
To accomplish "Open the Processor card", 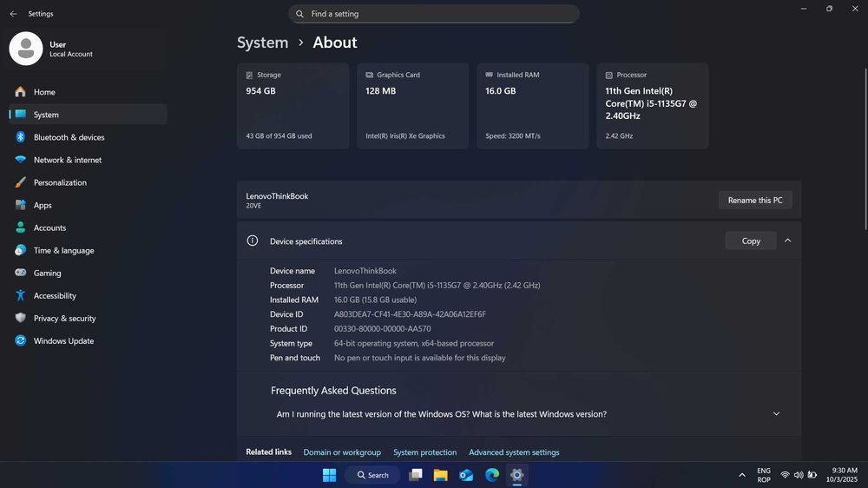I will 652,106.
